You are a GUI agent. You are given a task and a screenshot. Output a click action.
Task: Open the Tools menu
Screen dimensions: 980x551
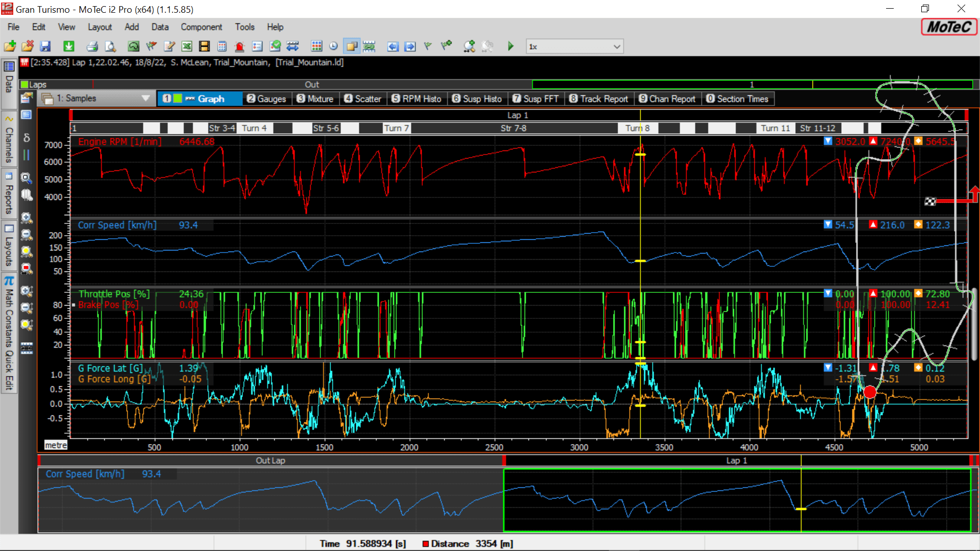tap(244, 27)
